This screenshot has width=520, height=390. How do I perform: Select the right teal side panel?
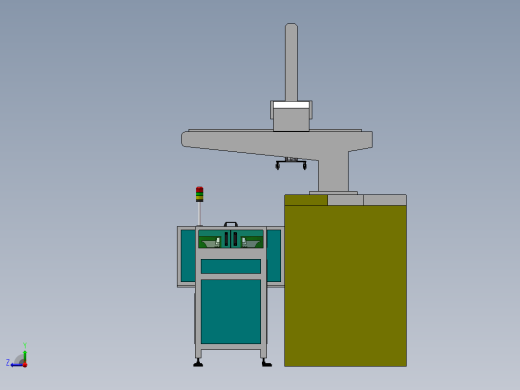(x=274, y=256)
